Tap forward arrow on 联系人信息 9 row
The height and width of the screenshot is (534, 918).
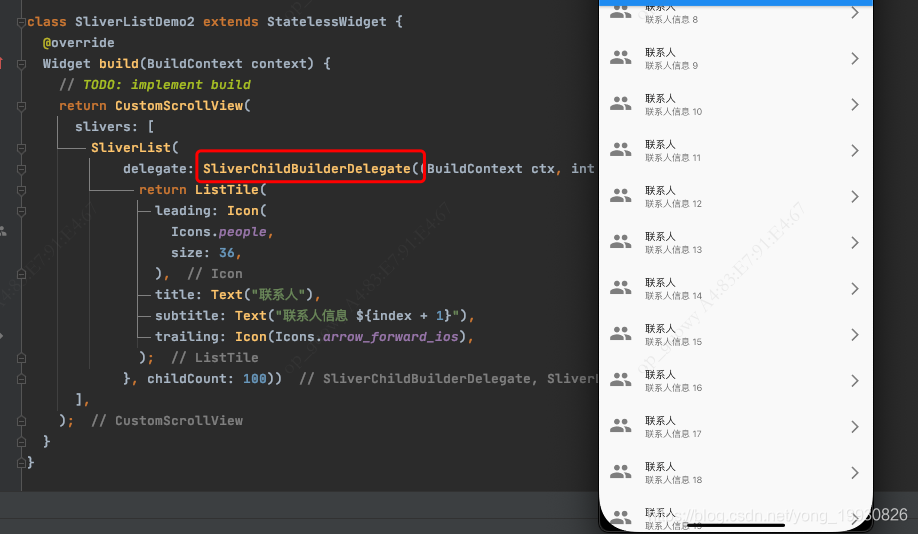[x=855, y=59]
